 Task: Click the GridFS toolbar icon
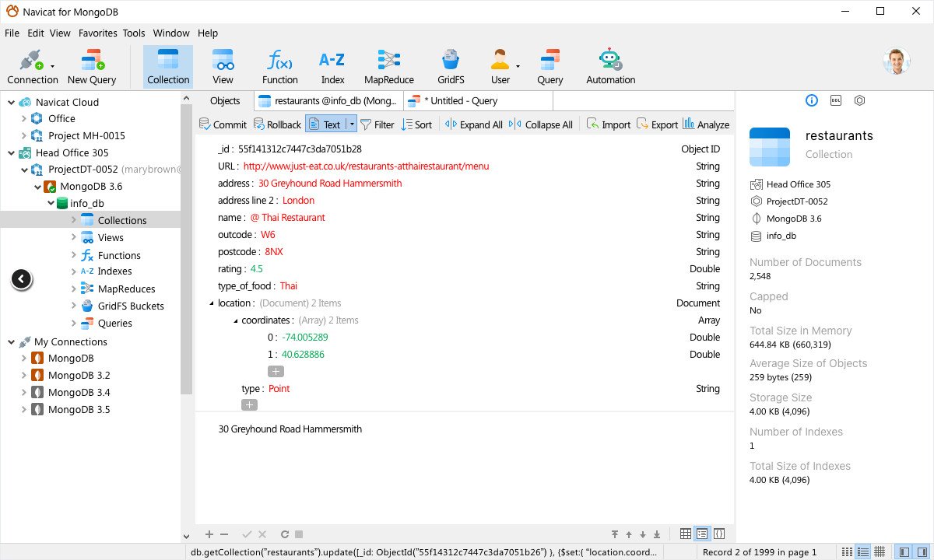tap(451, 66)
